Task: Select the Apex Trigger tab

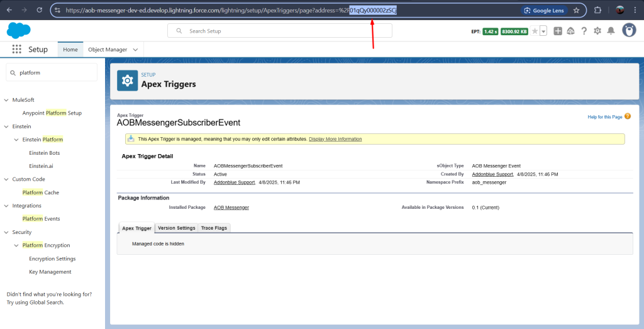Action: tap(136, 228)
